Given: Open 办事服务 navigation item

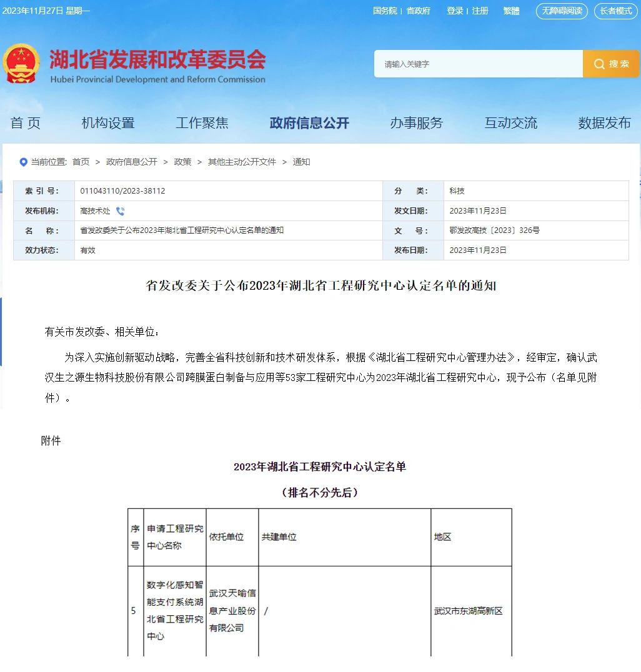Looking at the screenshot, I should (x=416, y=123).
